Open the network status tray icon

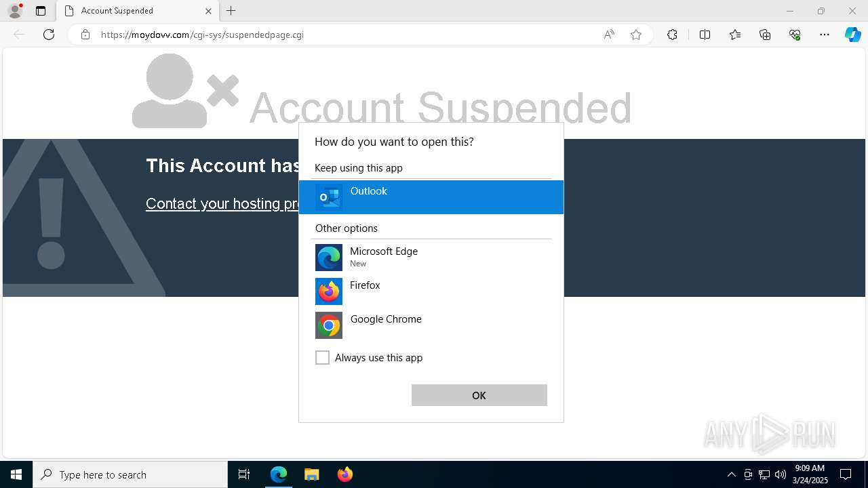(764, 474)
